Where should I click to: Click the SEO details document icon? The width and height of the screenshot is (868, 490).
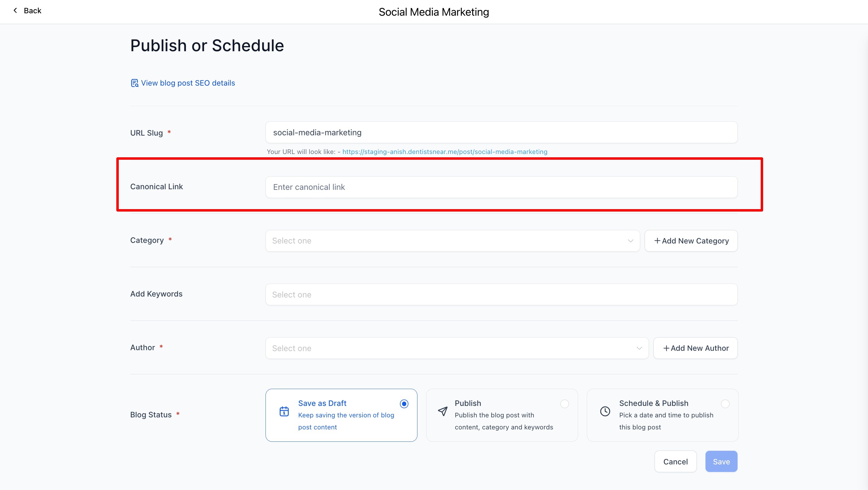tap(134, 83)
